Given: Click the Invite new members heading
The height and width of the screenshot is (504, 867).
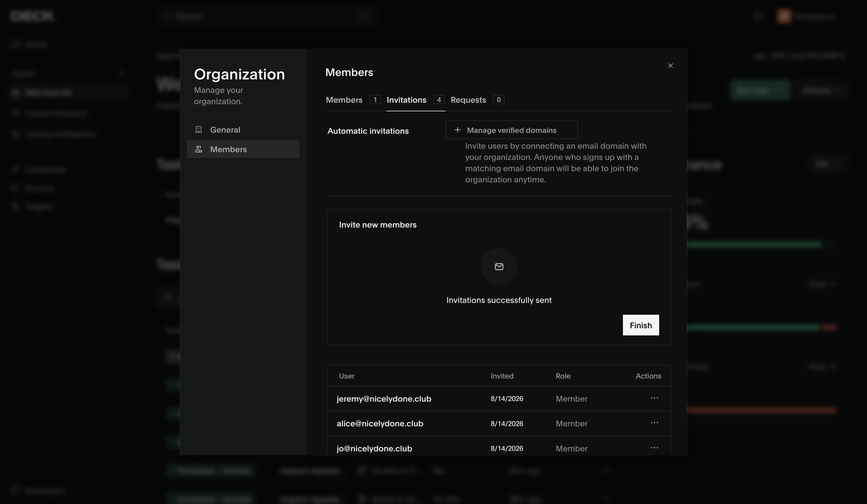Looking at the screenshot, I should (x=378, y=225).
